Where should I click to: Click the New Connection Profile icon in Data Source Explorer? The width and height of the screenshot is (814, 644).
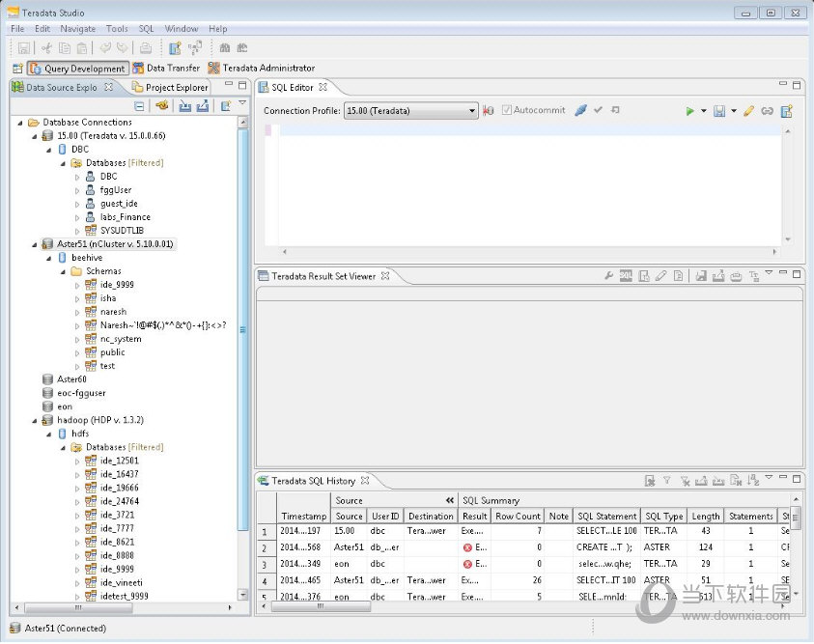[225, 106]
